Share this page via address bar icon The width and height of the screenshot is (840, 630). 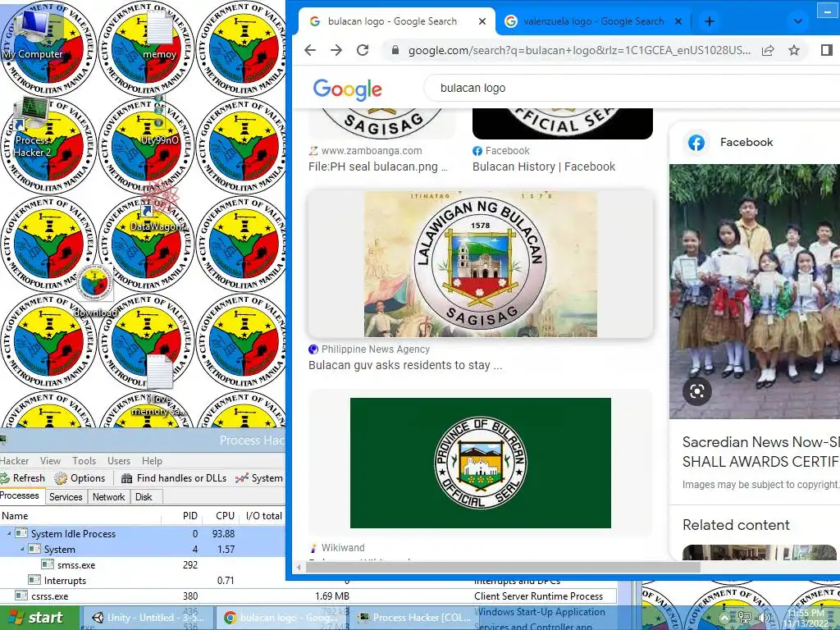768,50
